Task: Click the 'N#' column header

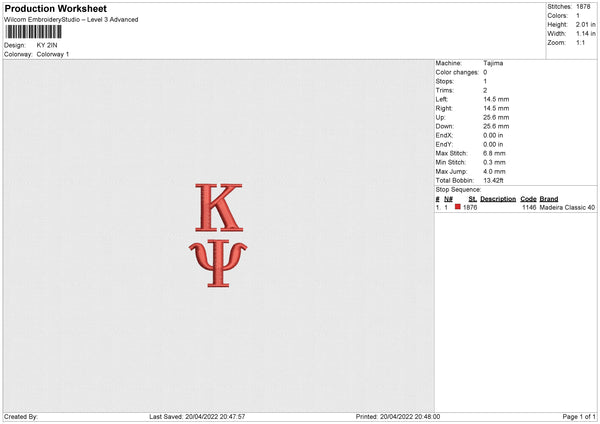Action: pyautogui.click(x=448, y=199)
